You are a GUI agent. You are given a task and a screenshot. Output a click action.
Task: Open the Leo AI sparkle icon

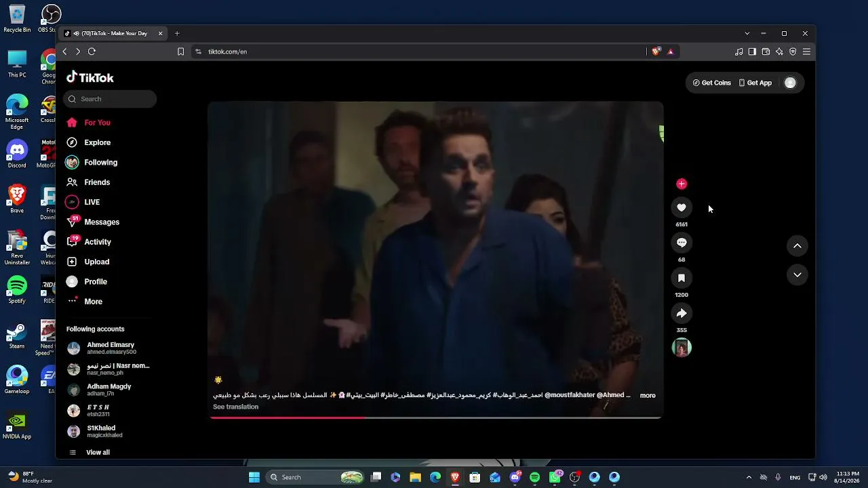point(779,52)
